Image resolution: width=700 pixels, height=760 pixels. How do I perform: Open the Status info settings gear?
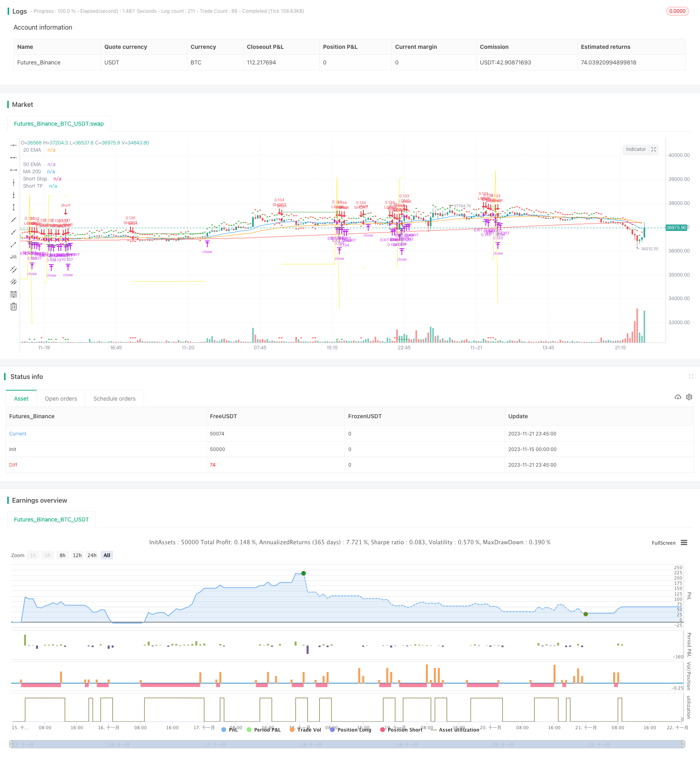coord(689,397)
